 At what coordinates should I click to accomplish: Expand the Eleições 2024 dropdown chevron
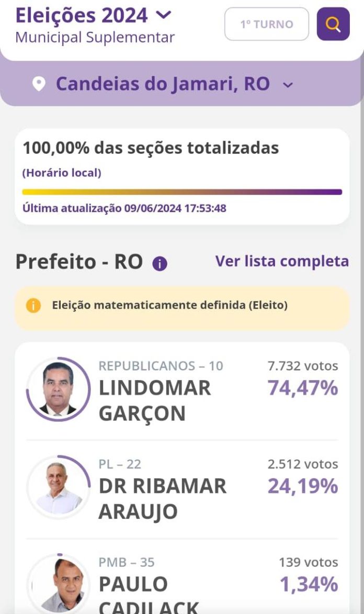(164, 15)
